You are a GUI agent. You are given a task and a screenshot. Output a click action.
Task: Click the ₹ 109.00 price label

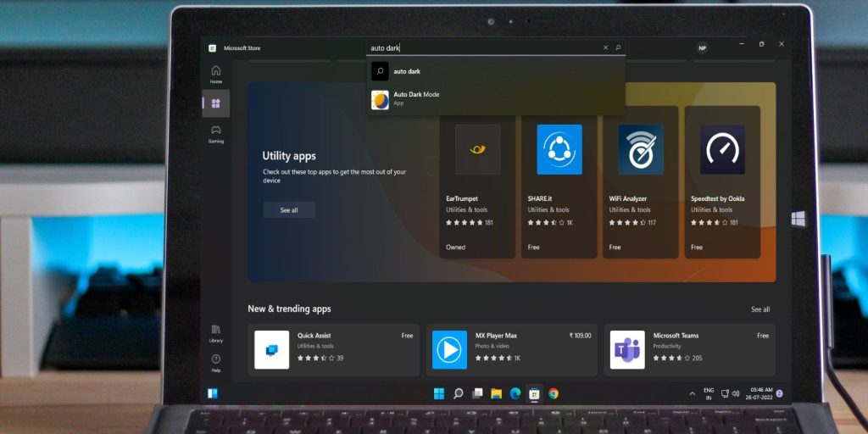coord(580,336)
